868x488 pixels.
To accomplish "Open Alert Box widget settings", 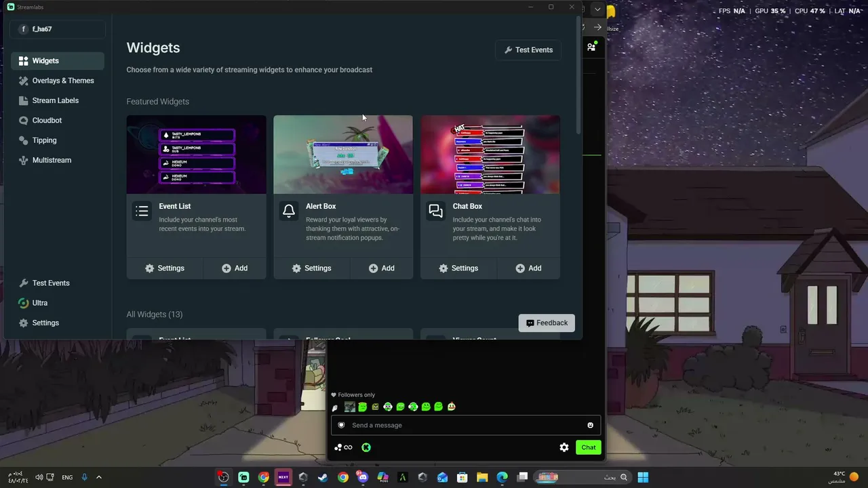I will tap(311, 268).
